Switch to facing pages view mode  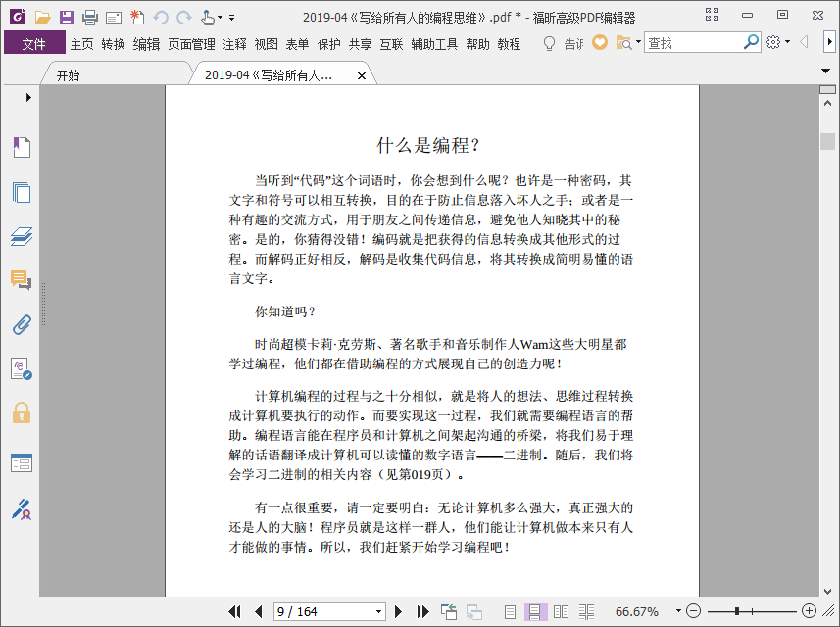[561, 611]
